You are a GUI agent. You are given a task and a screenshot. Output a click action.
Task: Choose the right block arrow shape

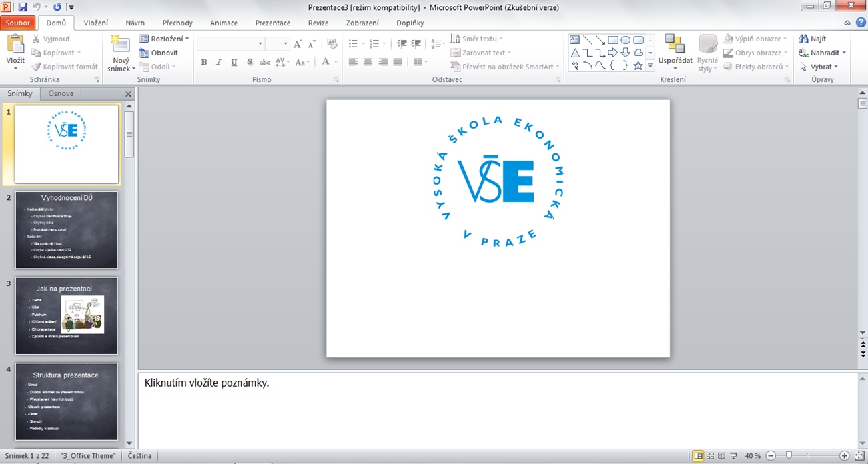coord(613,53)
